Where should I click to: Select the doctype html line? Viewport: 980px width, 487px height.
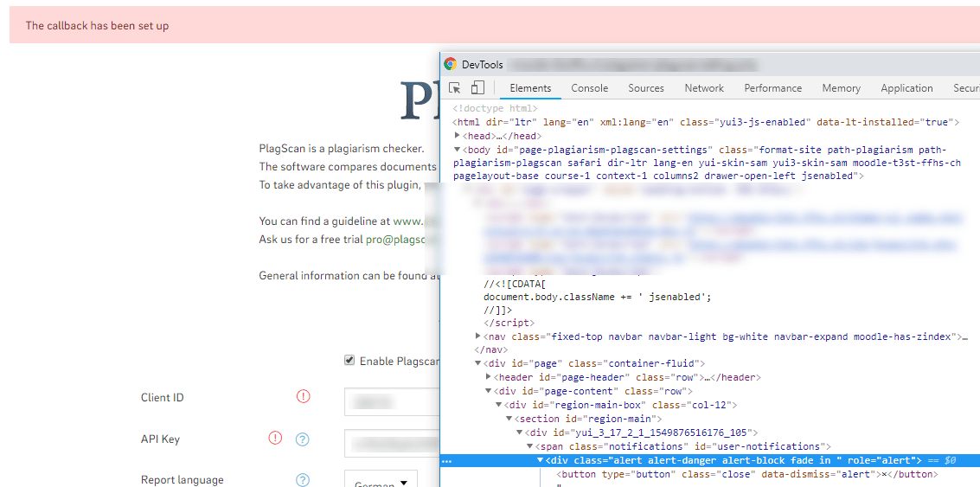(495, 108)
